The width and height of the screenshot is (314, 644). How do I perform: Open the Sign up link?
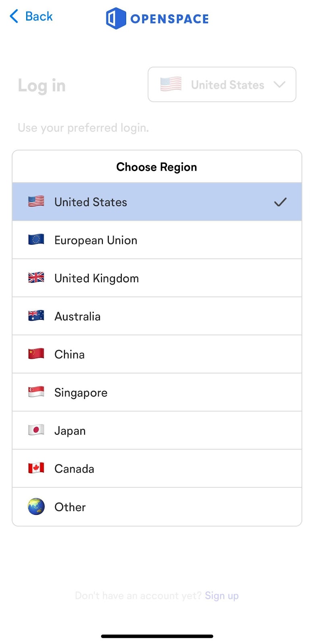(x=222, y=596)
